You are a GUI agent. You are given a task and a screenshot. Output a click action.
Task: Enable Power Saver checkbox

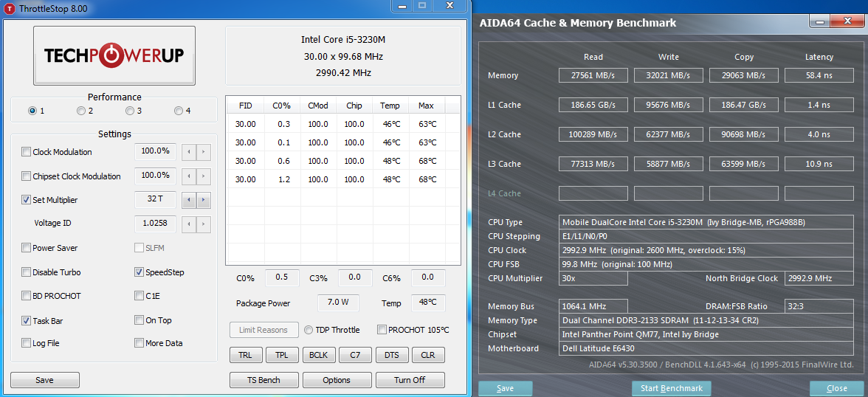pos(26,248)
